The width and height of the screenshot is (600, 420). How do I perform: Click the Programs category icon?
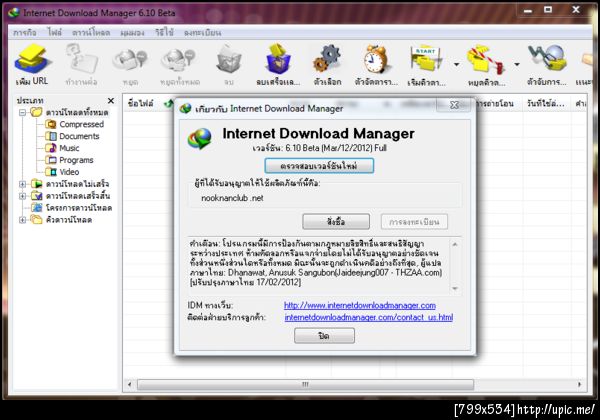(x=51, y=160)
